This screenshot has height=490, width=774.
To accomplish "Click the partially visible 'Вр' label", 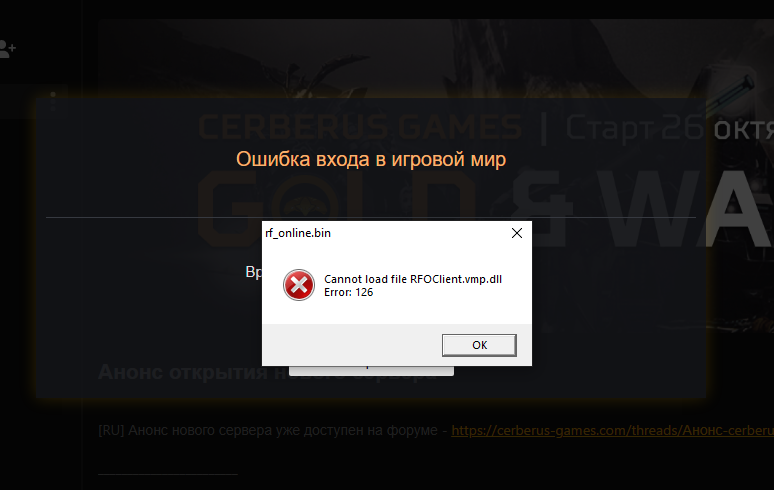I will click(253, 272).
